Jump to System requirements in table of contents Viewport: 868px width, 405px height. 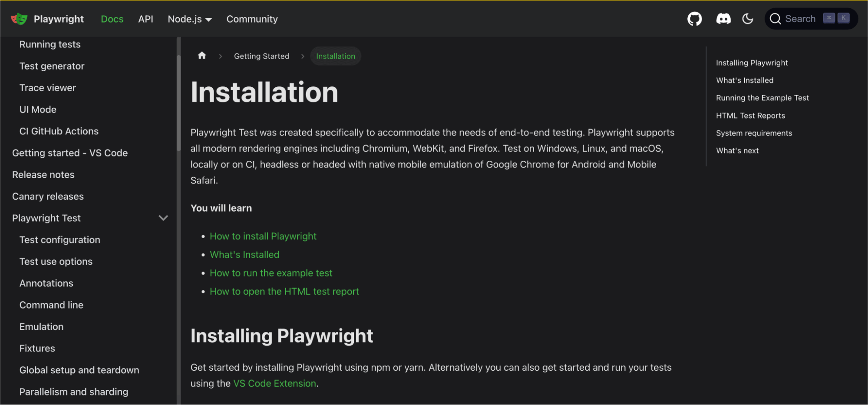754,133
